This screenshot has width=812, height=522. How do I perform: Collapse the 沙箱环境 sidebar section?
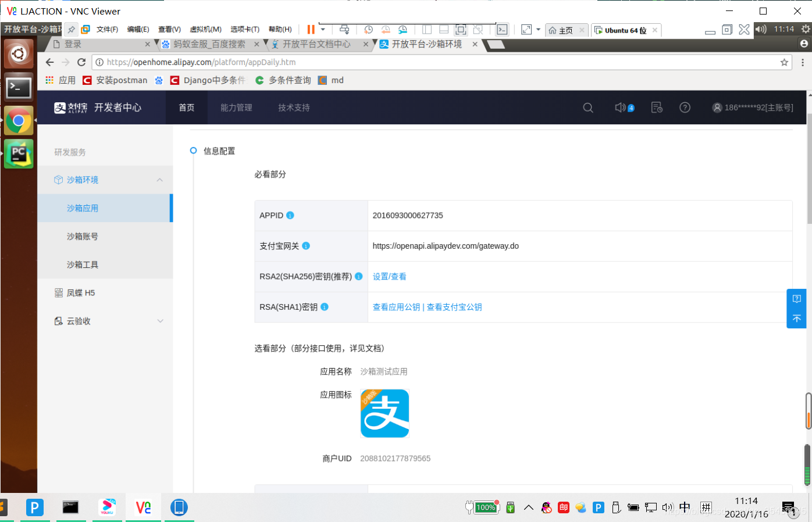click(160, 180)
